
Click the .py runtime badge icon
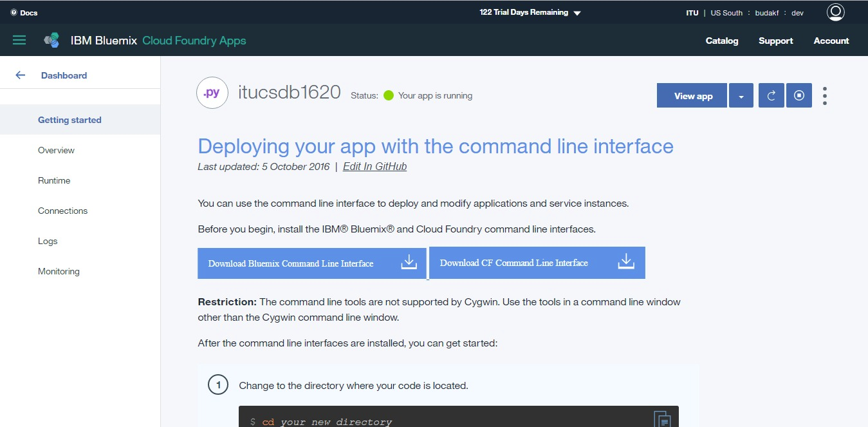pyautogui.click(x=212, y=93)
